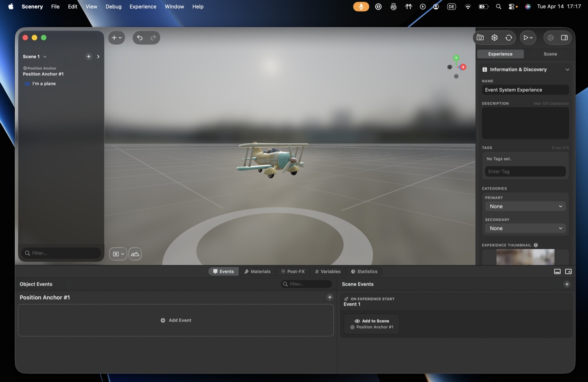Pop out the bottom panel window
The height and width of the screenshot is (382, 588).
pos(568,271)
